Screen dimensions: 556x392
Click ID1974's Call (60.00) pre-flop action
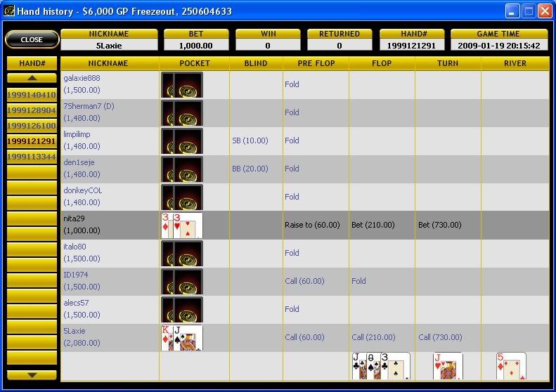pos(304,281)
